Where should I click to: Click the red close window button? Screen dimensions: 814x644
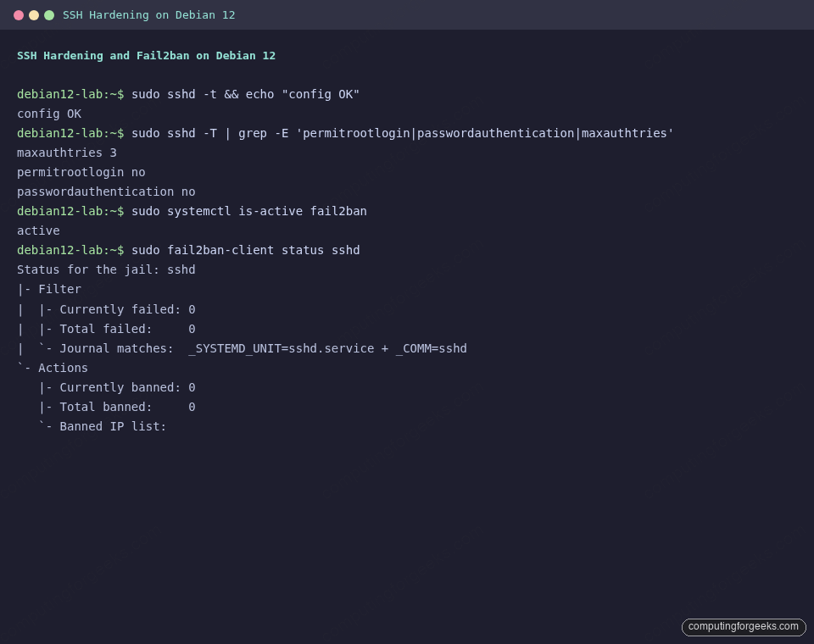pyautogui.click(x=19, y=14)
